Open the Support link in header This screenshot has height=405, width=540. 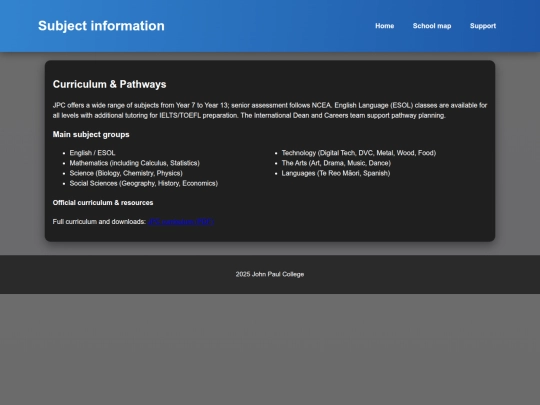pyautogui.click(x=483, y=26)
